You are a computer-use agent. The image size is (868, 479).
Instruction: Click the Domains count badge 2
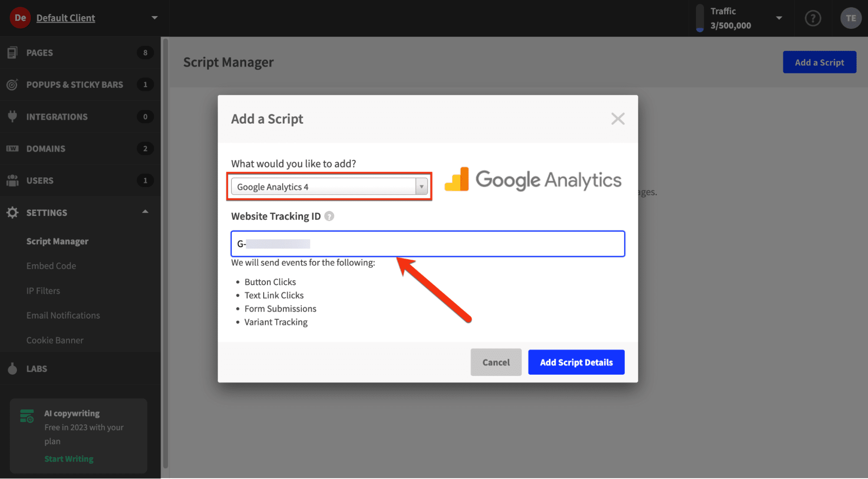tap(145, 149)
